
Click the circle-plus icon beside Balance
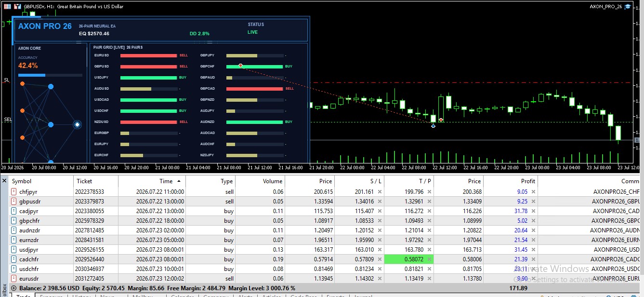[13, 288]
